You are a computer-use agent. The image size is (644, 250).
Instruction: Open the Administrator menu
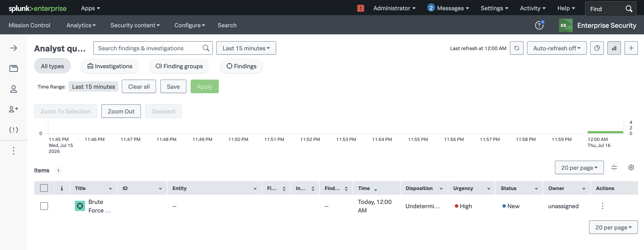tap(394, 8)
